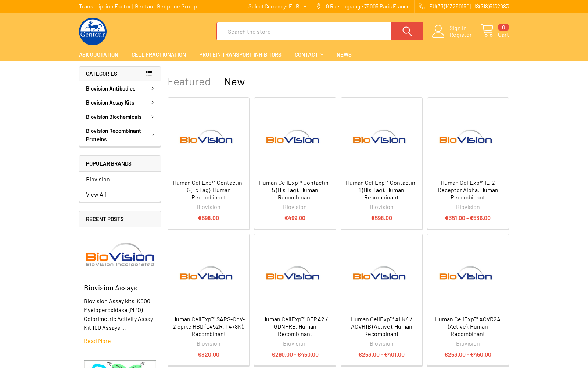Image resolution: width=588 pixels, height=368 pixels.
Task: Click the Gentaur logo
Action: 93,31
